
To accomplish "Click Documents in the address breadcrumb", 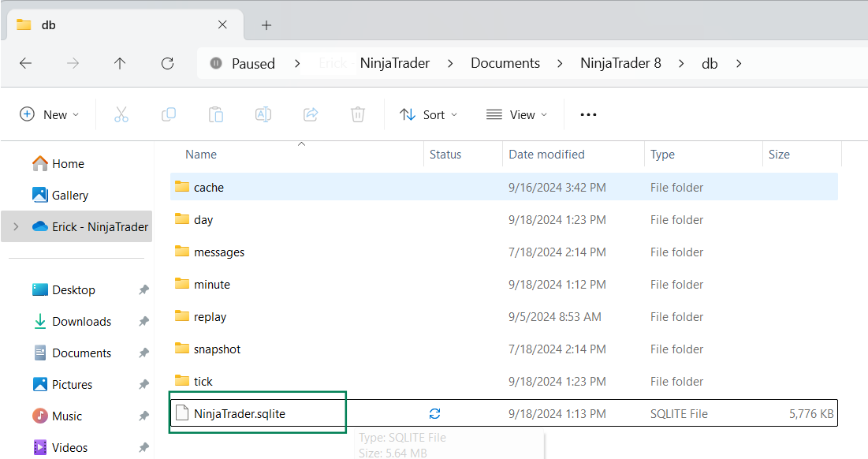I will click(x=505, y=63).
